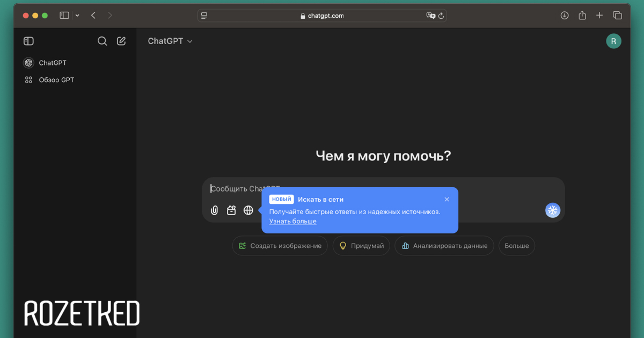Dismiss the Искать в сети tooltip

pos(447,200)
